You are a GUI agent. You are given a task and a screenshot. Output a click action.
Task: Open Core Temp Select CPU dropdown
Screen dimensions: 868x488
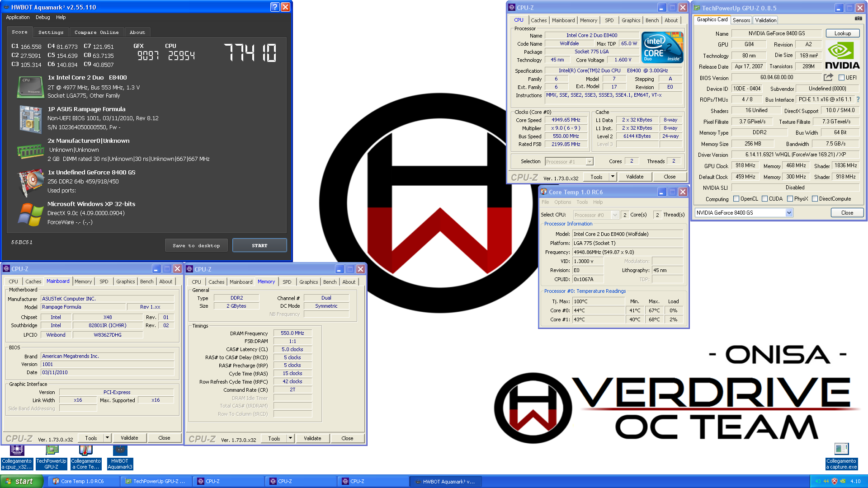615,215
